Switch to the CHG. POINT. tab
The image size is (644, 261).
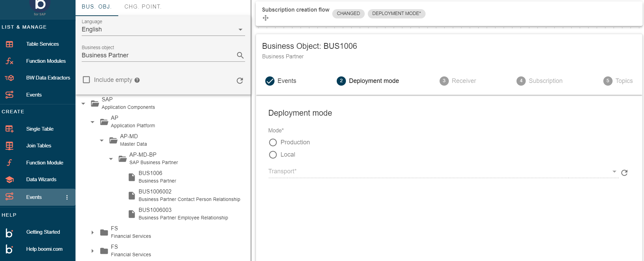[143, 7]
